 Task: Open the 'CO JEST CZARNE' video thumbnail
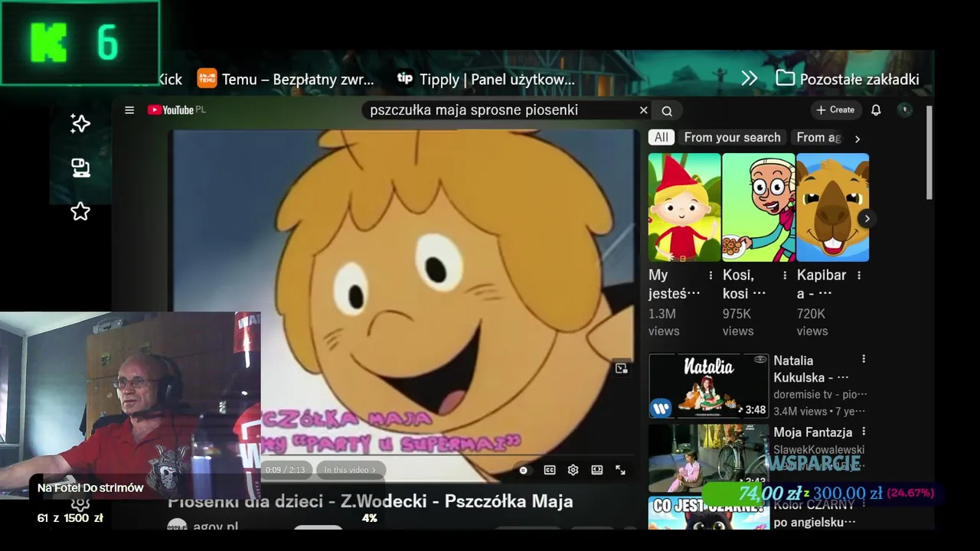click(709, 513)
